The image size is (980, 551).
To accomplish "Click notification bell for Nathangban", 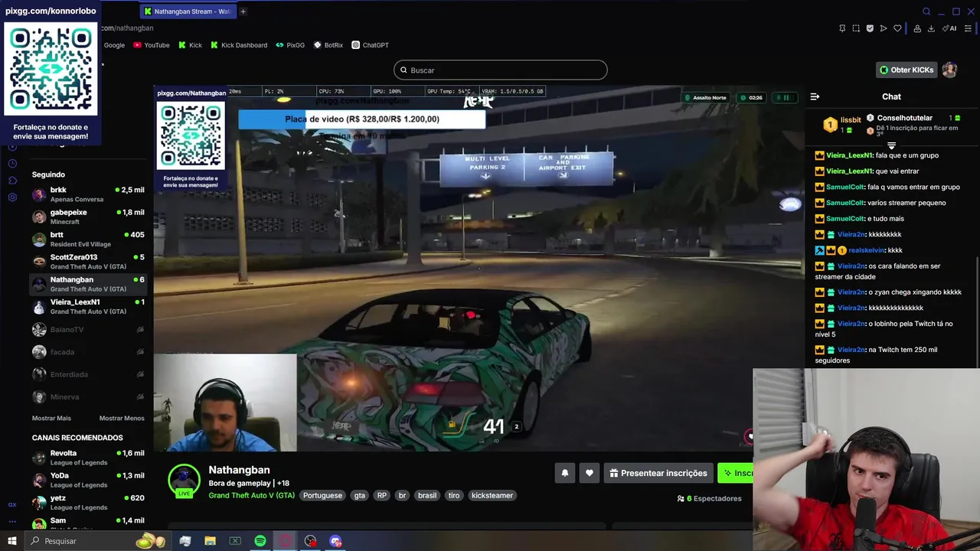I will (x=565, y=473).
